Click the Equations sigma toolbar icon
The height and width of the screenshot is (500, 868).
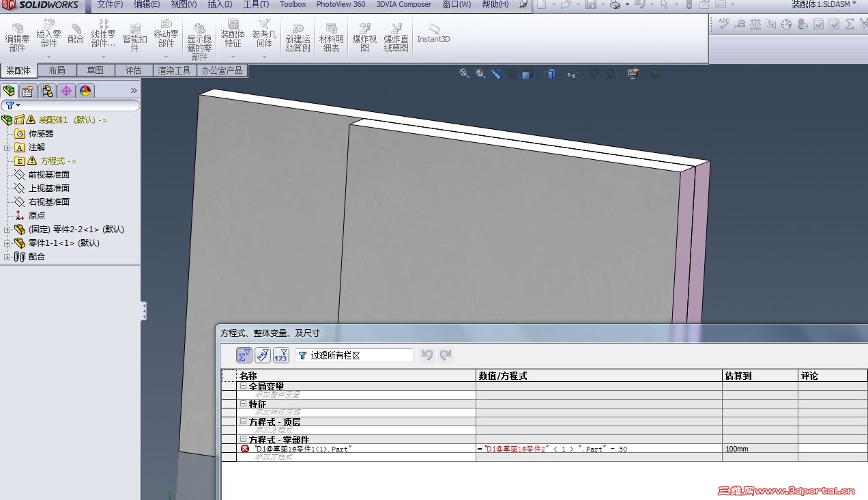pos(850,24)
